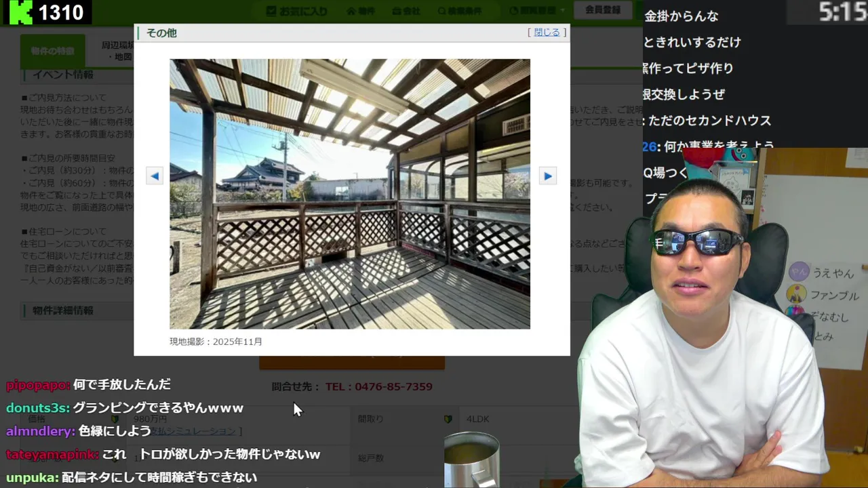Click the 色緑にしよう chat message
Screen dimensions: 868x488
pos(115,431)
